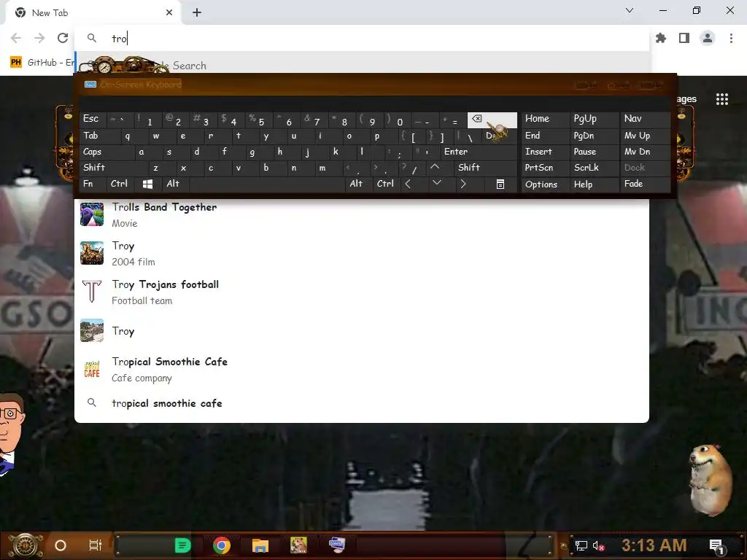Select Troy 2004 film suggestion
The height and width of the screenshot is (560, 747).
tap(362, 253)
